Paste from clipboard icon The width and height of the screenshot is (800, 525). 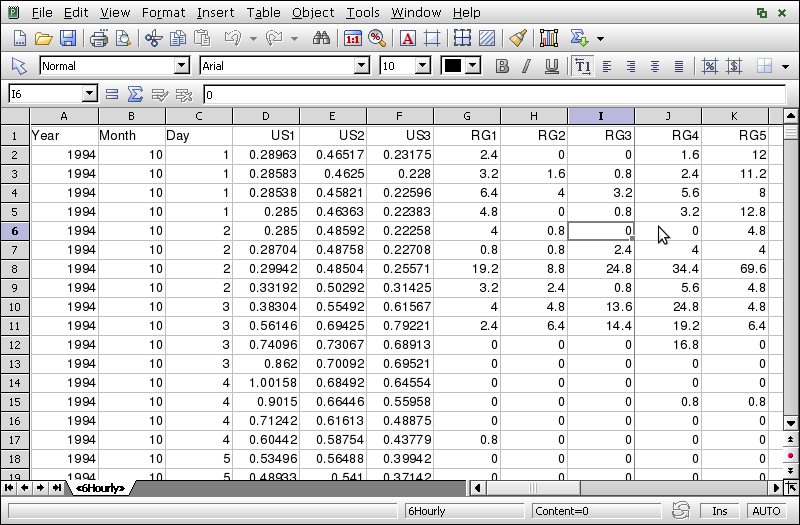pos(203,38)
